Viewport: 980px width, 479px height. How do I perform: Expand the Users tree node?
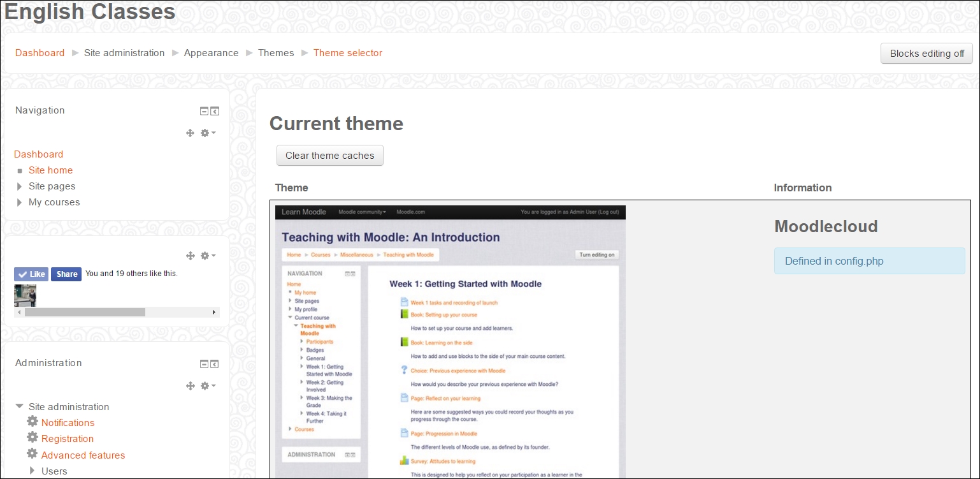click(x=33, y=471)
